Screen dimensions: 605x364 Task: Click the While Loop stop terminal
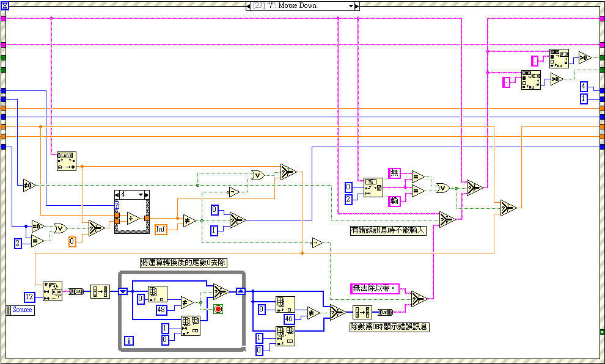[x=218, y=309]
